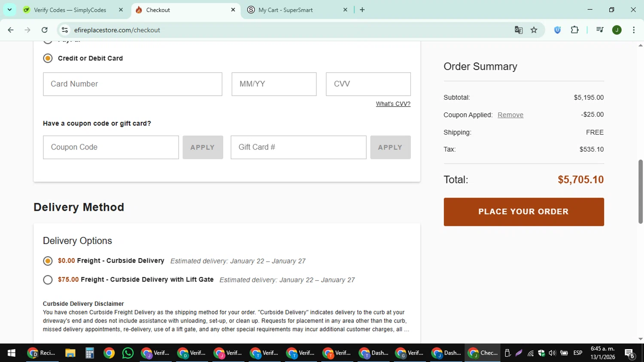Viewport: 644px width, 362px height.
Task: Click the $5,195.00 subtotal value
Action: [x=589, y=97]
